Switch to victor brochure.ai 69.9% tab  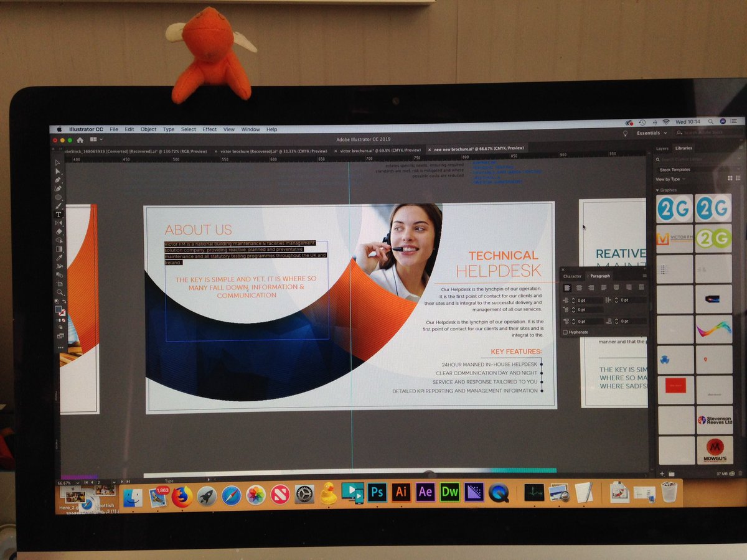pos(380,150)
